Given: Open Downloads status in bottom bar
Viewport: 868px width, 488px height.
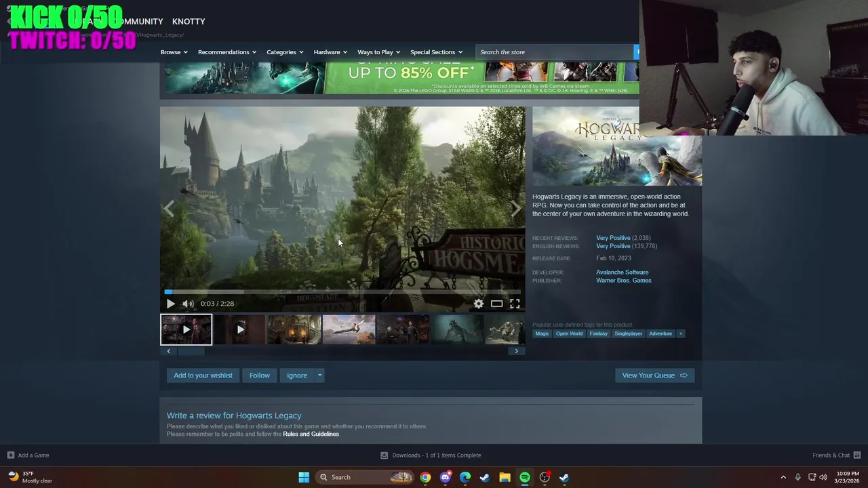Looking at the screenshot, I should tap(431, 455).
